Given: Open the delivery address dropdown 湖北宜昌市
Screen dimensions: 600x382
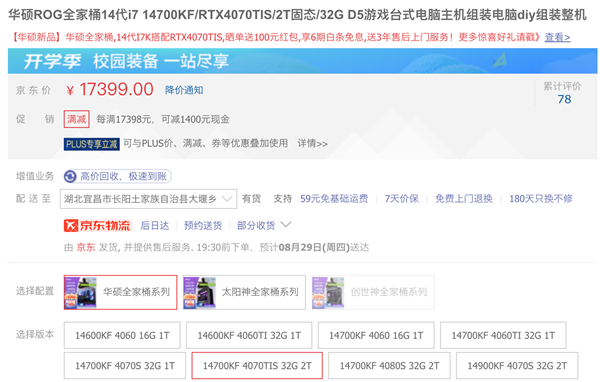Looking at the screenshot, I should [148, 199].
